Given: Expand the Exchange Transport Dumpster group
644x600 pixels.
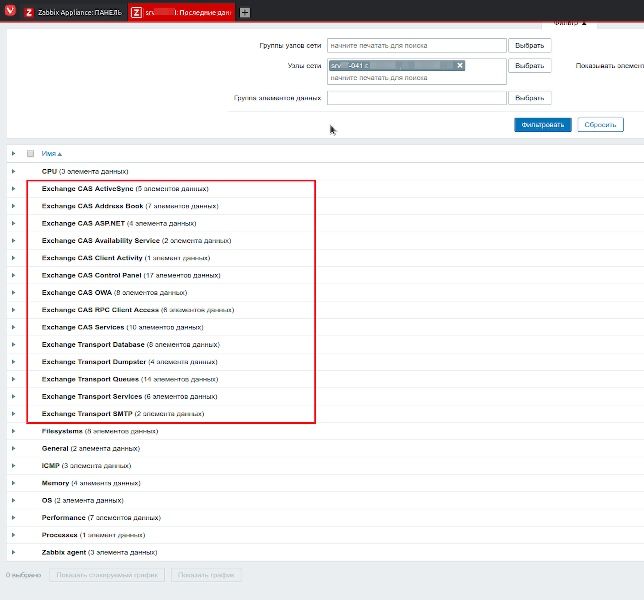Looking at the screenshot, I should (14, 362).
